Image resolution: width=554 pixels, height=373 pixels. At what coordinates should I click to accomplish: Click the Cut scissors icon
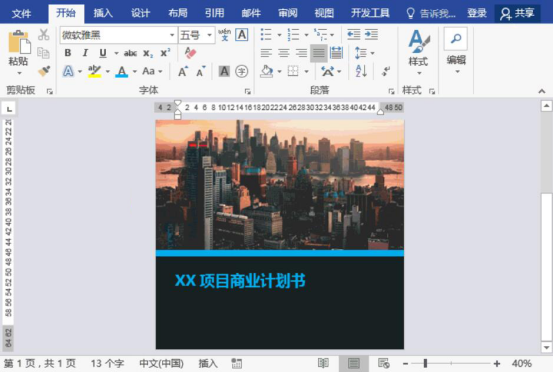pyautogui.click(x=44, y=34)
